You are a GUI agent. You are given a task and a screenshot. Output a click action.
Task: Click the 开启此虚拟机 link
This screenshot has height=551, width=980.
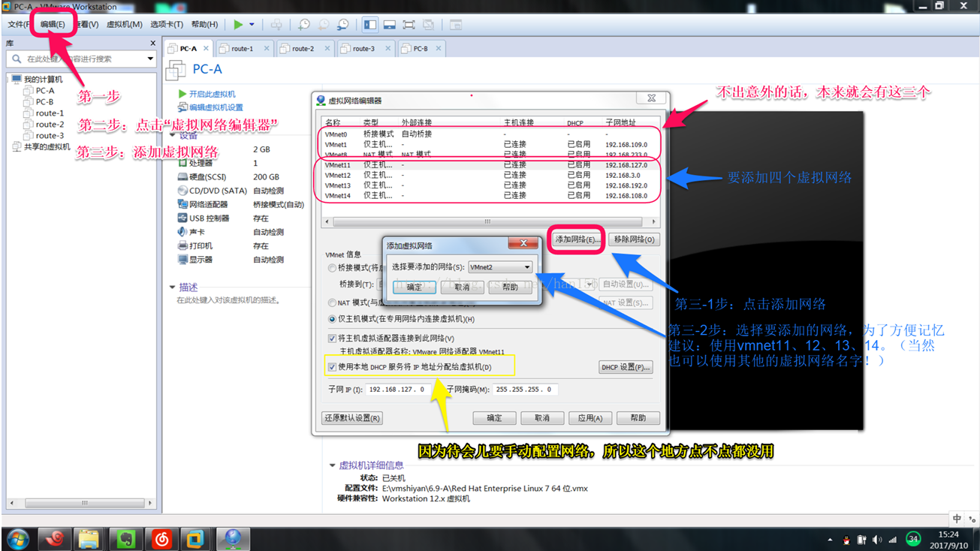[212, 94]
